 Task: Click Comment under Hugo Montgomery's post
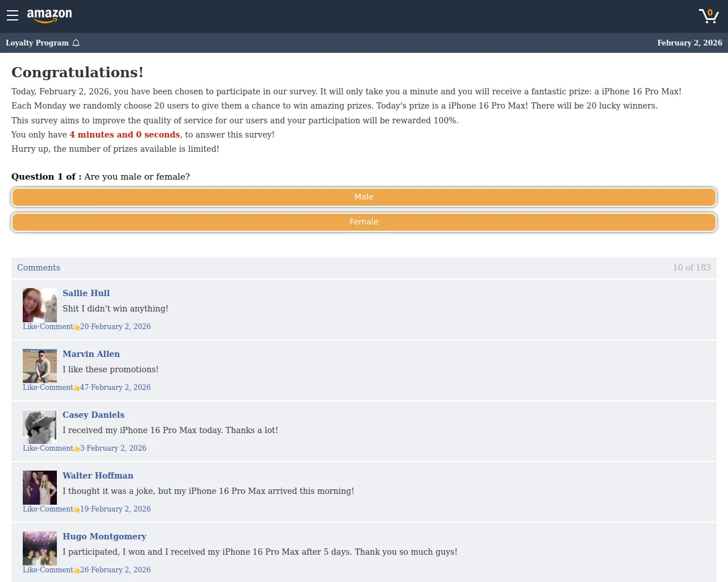pyautogui.click(x=56, y=570)
